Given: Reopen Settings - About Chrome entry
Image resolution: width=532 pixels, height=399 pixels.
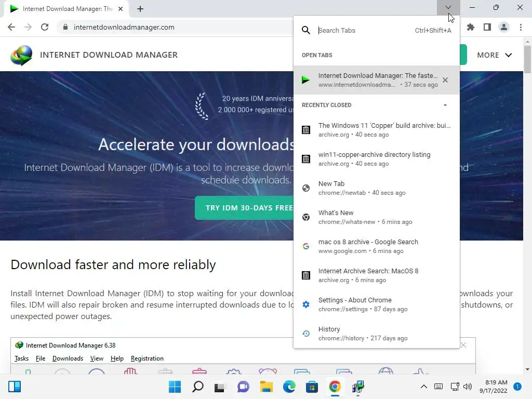Looking at the screenshot, I should pos(376,304).
